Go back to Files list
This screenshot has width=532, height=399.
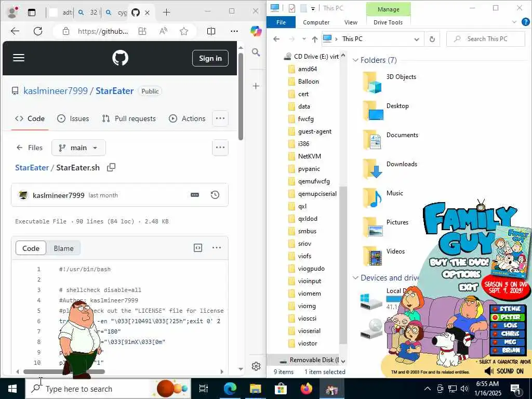pyautogui.click(x=30, y=148)
